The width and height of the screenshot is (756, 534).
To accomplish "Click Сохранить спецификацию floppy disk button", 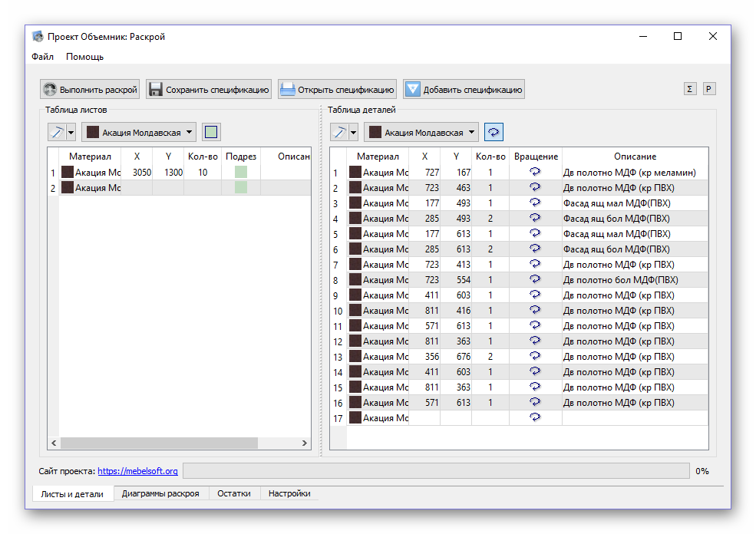I will tap(209, 90).
